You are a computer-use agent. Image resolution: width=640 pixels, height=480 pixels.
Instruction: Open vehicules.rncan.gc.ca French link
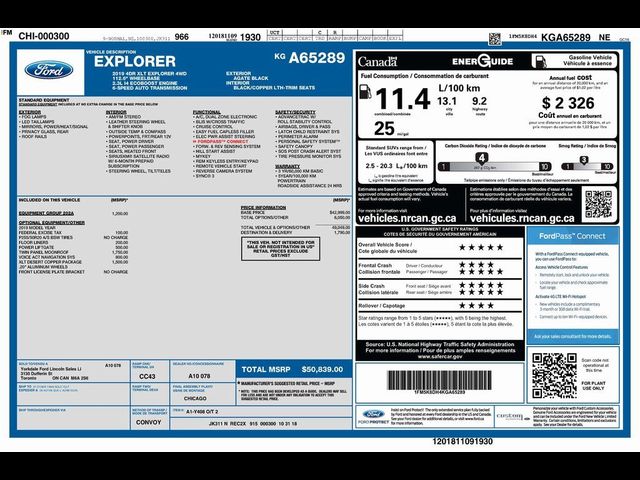click(522, 218)
